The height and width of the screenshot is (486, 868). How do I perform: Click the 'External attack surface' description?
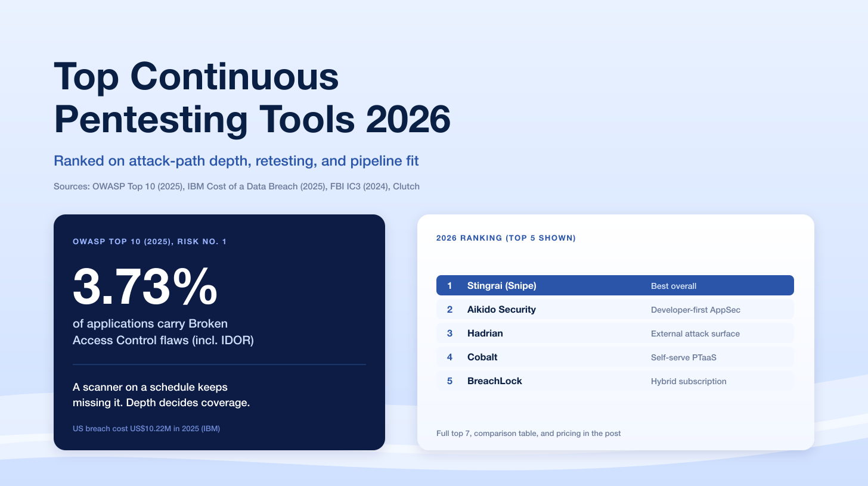(x=695, y=334)
